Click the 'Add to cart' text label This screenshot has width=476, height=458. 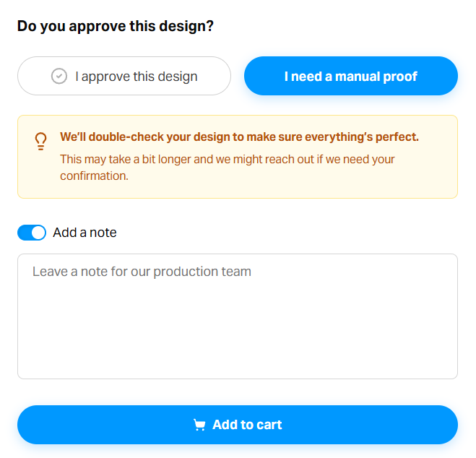[x=247, y=425]
